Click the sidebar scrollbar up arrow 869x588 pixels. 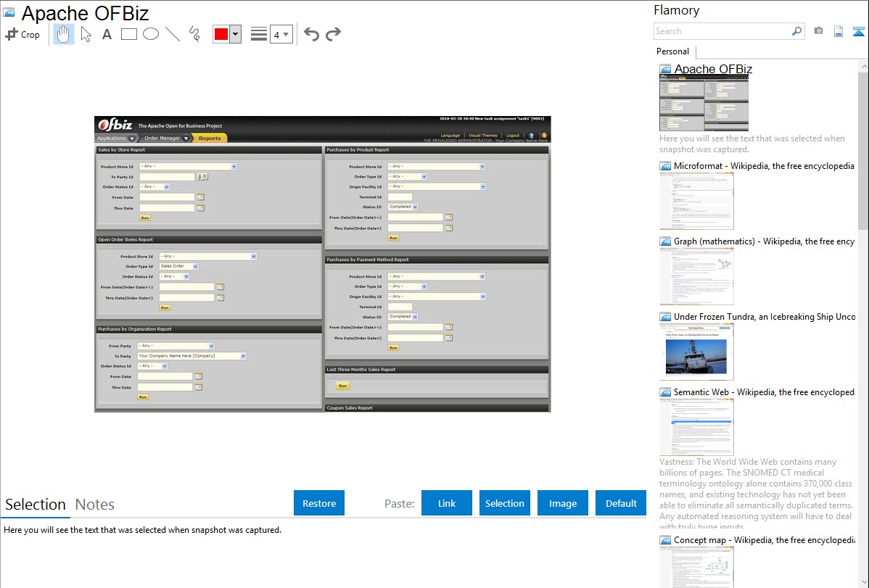(863, 67)
